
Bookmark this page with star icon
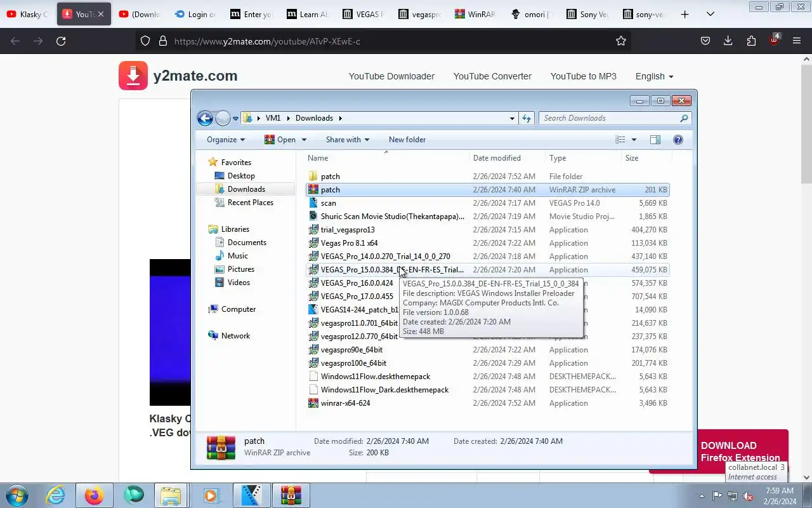click(x=621, y=41)
